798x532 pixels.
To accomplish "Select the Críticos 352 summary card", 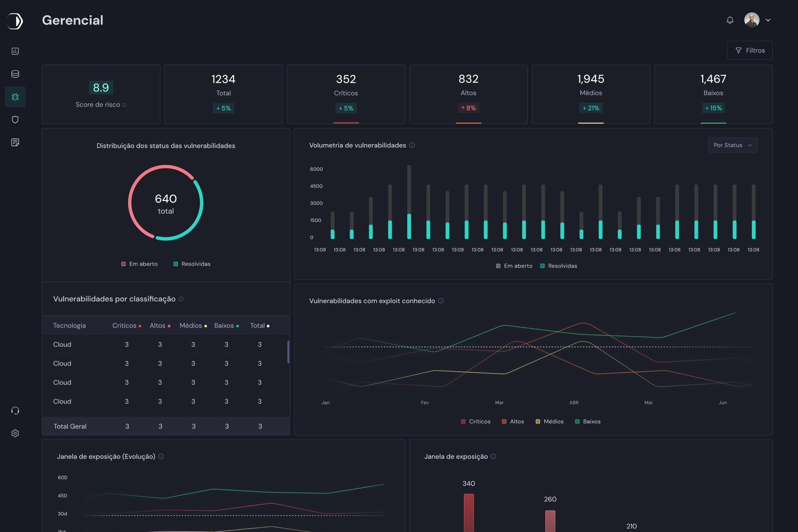I will click(x=346, y=94).
